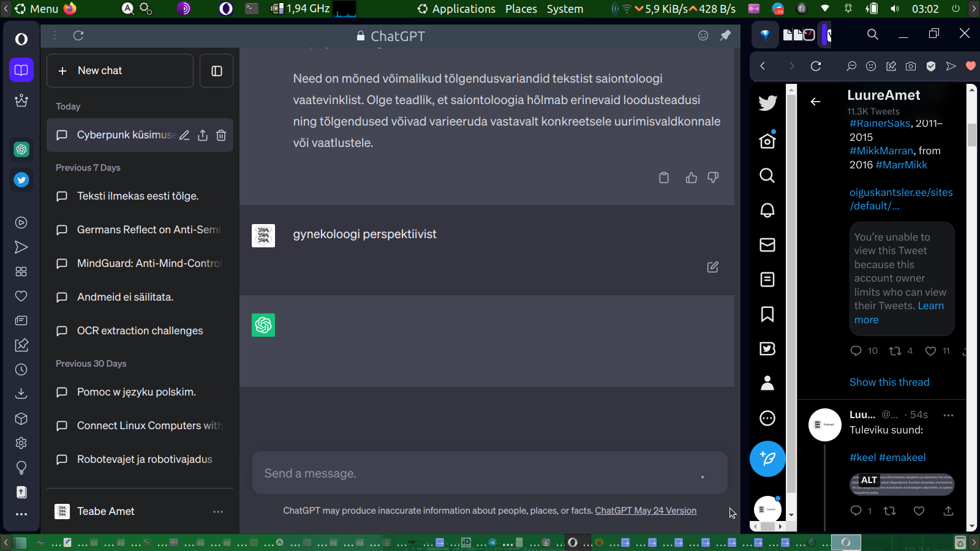Start a New chat in ChatGPT

(x=120, y=71)
